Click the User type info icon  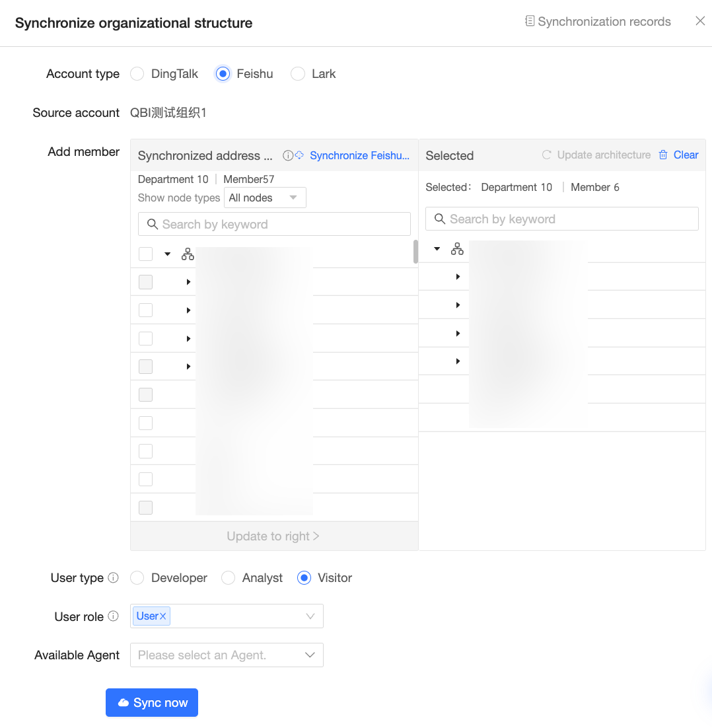click(113, 577)
